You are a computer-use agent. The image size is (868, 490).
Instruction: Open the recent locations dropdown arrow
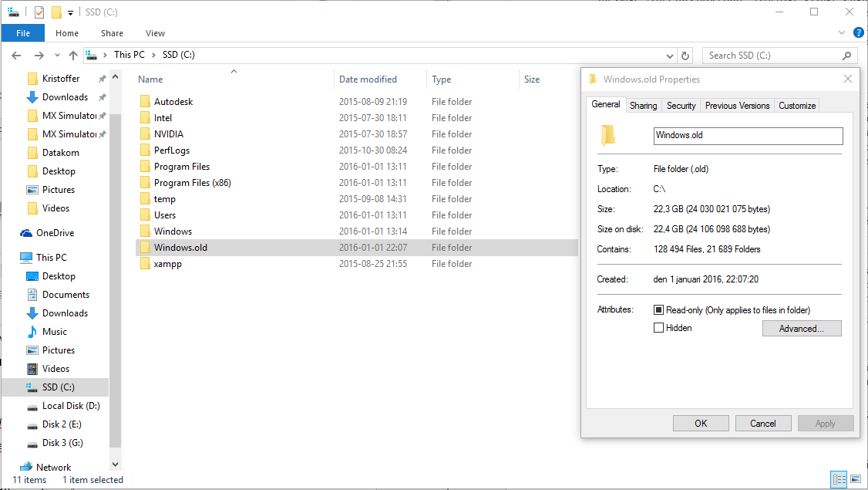pyautogui.click(x=57, y=56)
